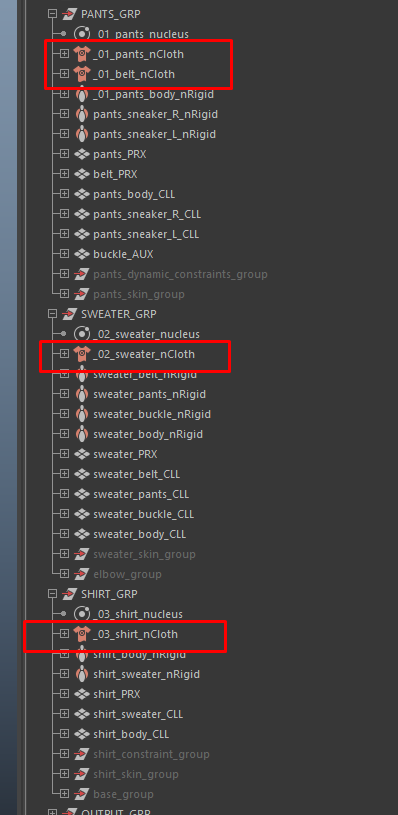Expand the pants_dynamic_constraints_group node
The height and width of the screenshot is (815, 398).
click(x=64, y=274)
